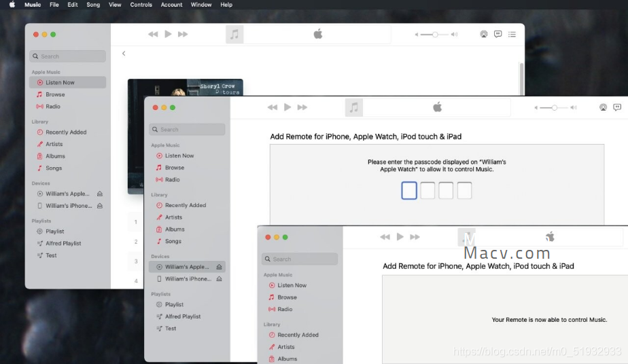This screenshot has height=364, width=628.
Task: Click fourth passcode digit box
Action: (x=464, y=190)
